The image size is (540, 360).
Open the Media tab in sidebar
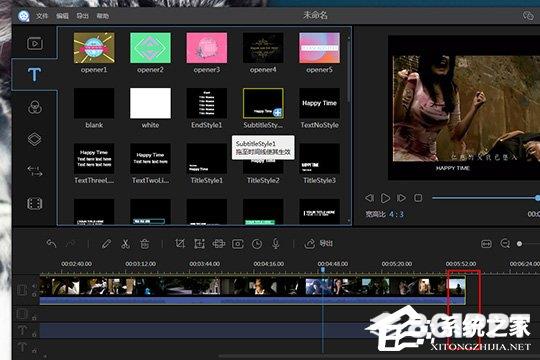click(35, 43)
